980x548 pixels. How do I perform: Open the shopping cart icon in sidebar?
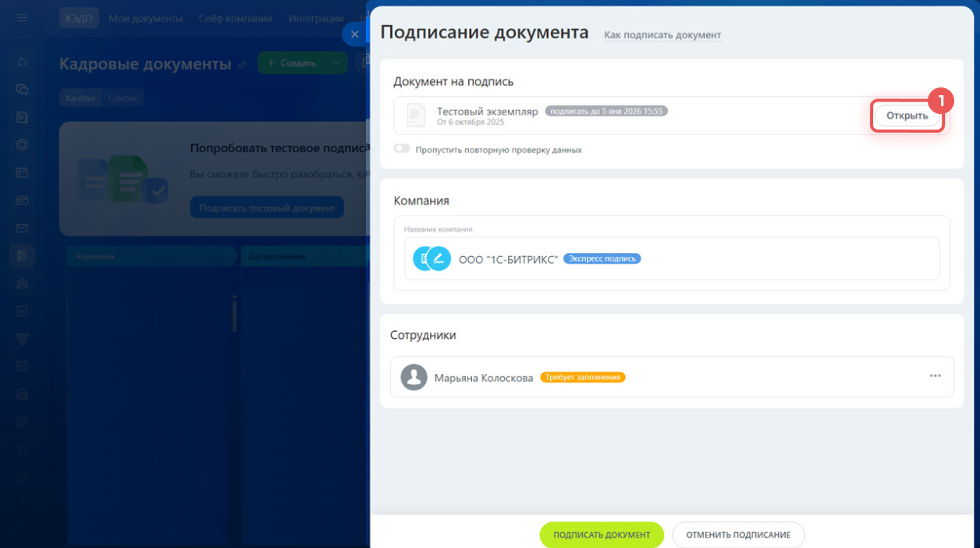pyautogui.click(x=23, y=450)
